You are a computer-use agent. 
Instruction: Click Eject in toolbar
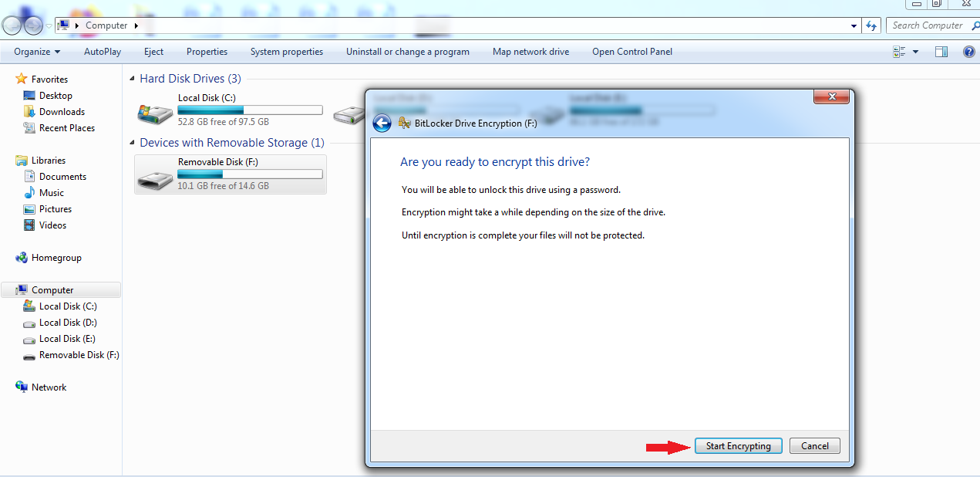(x=153, y=52)
